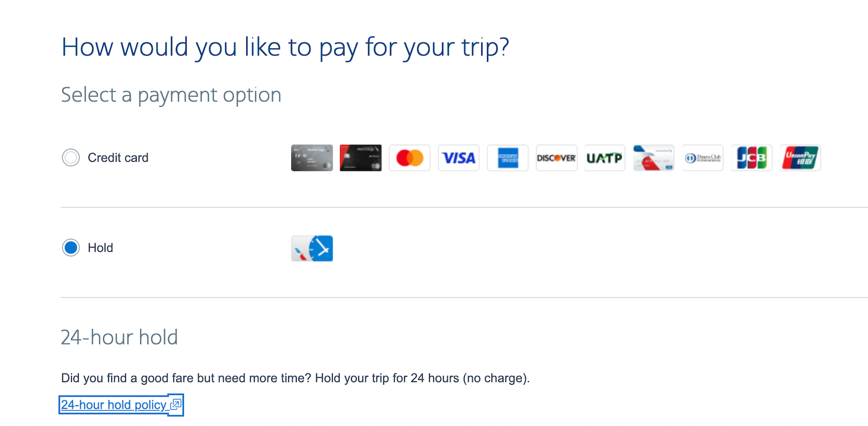Screen dimensions: 868x426
Task: Select the JCB card logo
Action: (x=751, y=157)
